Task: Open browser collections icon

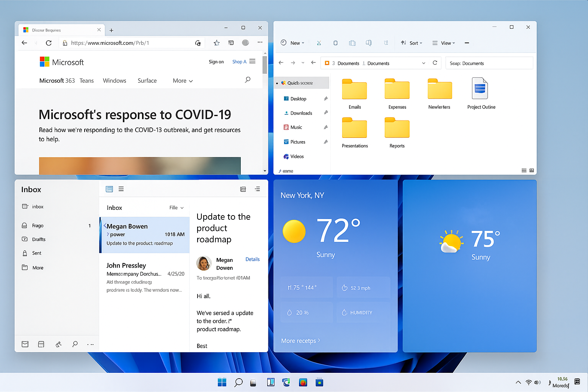Action: pos(231,43)
